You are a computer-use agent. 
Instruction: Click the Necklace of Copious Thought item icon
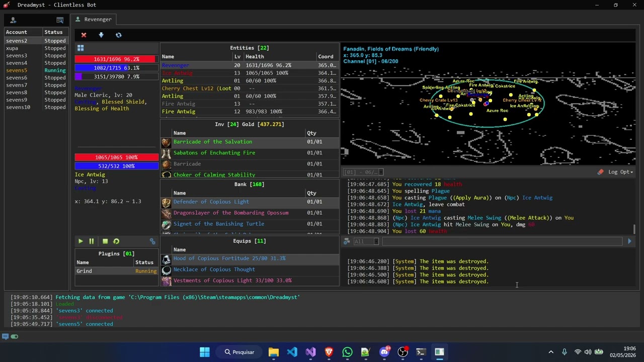[166, 270]
